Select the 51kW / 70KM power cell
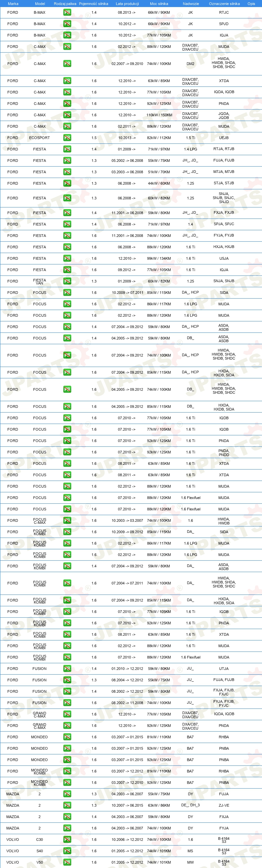Screen dimensions: 262x868 point(159,172)
